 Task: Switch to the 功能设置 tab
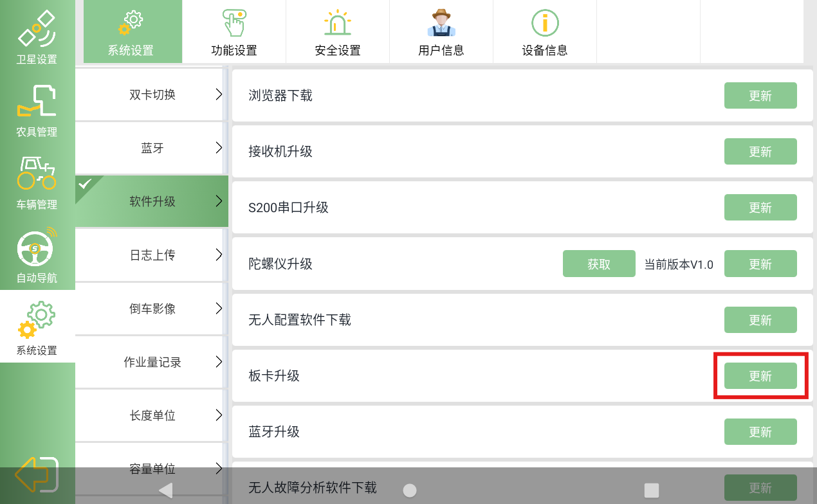[x=234, y=32]
